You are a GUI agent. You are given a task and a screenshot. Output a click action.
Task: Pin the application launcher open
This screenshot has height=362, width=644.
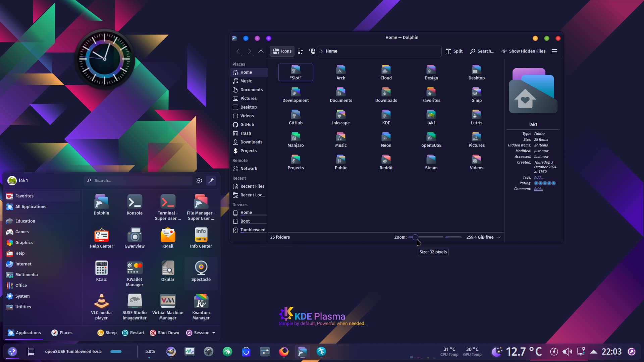pos(211,181)
